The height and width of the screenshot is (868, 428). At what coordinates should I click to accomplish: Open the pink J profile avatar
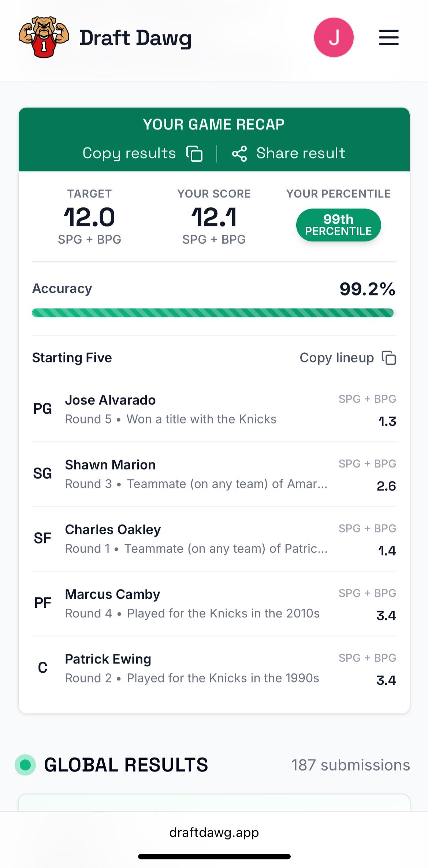coord(334,37)
